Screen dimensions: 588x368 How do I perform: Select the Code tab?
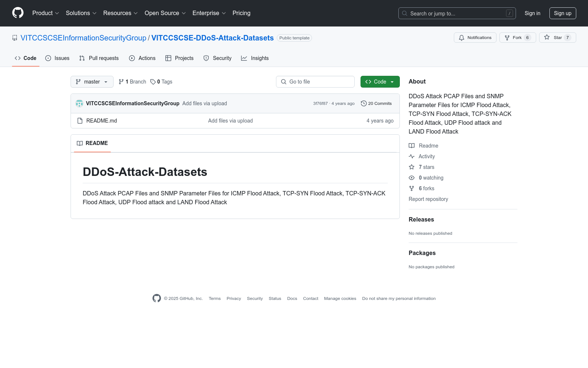coord(26,58)
